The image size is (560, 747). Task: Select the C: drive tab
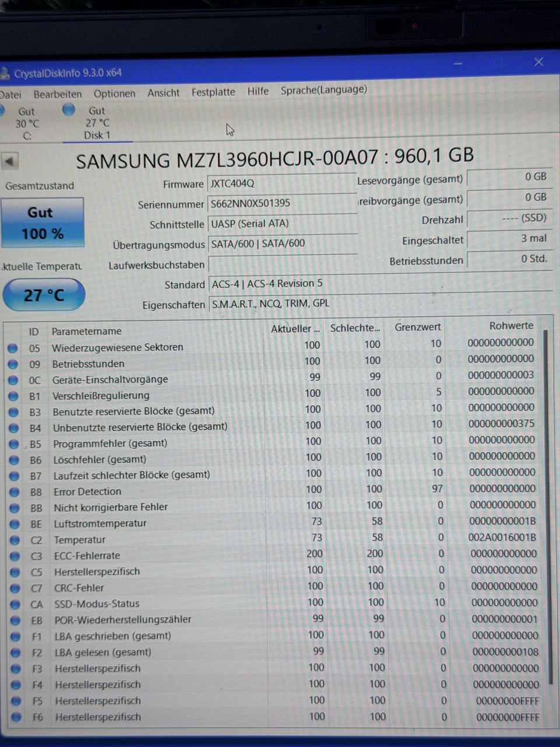point(27,124)
